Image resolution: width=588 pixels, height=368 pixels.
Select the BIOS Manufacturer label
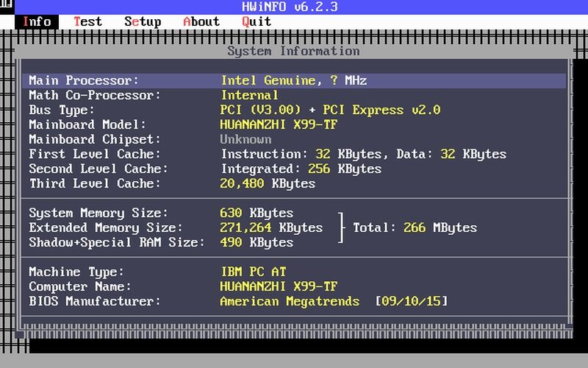coord(95,301)
